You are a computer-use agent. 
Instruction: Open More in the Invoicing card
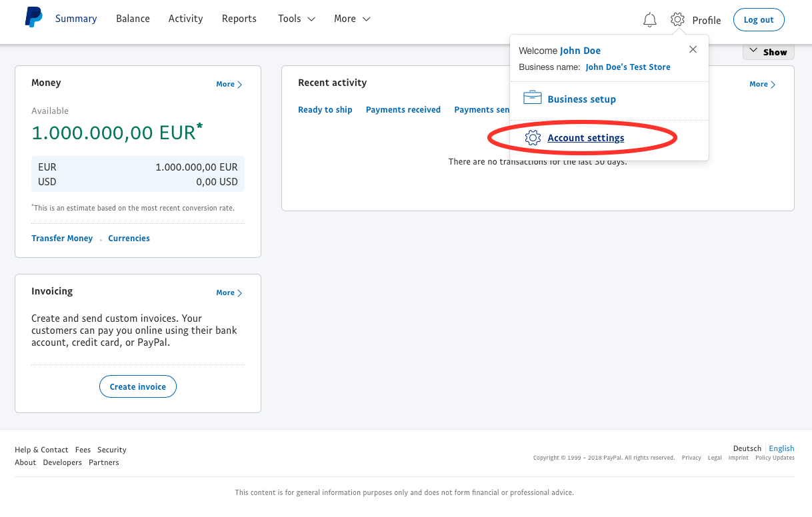229,293
